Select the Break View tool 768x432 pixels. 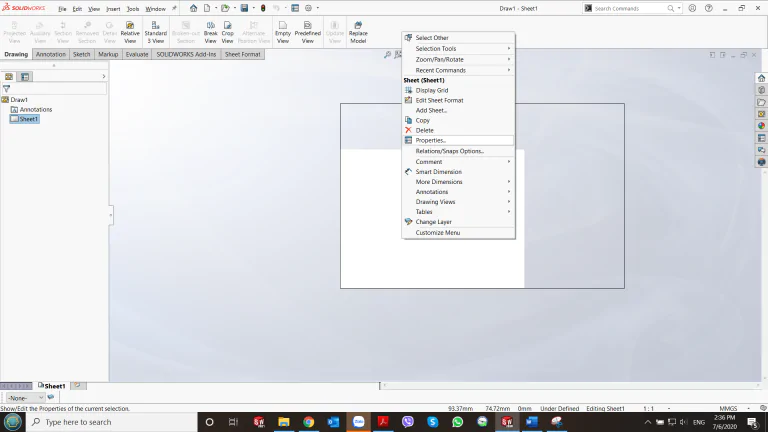[x=211, y=32]
